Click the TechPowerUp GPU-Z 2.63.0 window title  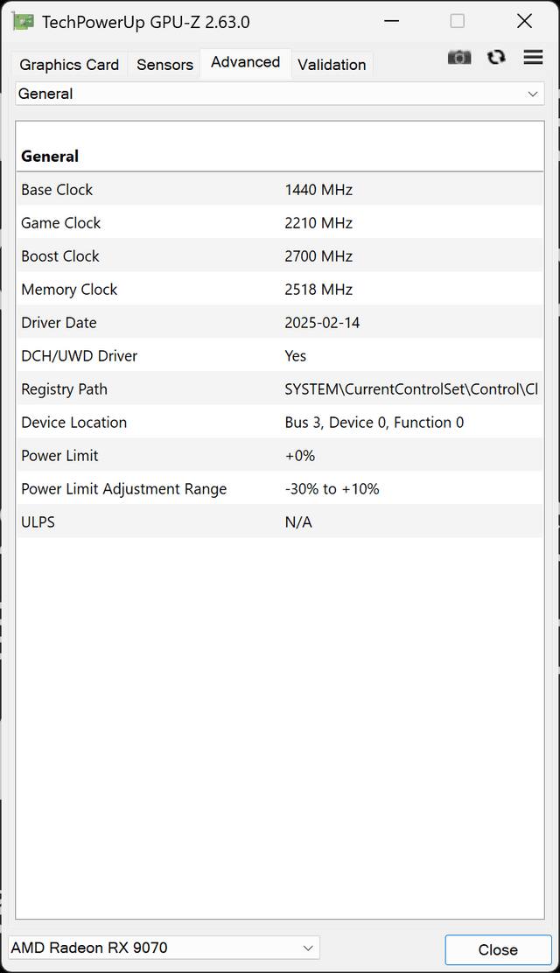146,23
